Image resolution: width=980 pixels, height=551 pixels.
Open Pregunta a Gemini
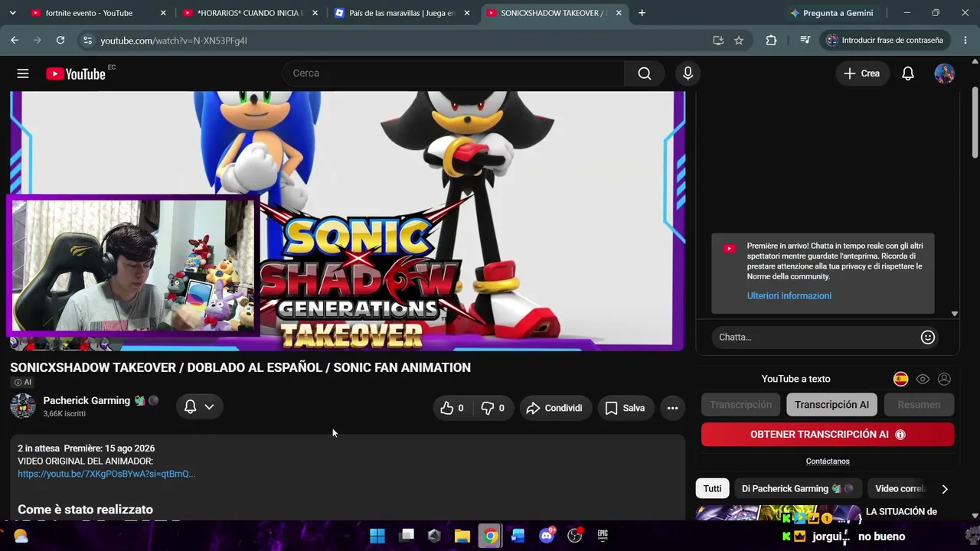point(831,13)
